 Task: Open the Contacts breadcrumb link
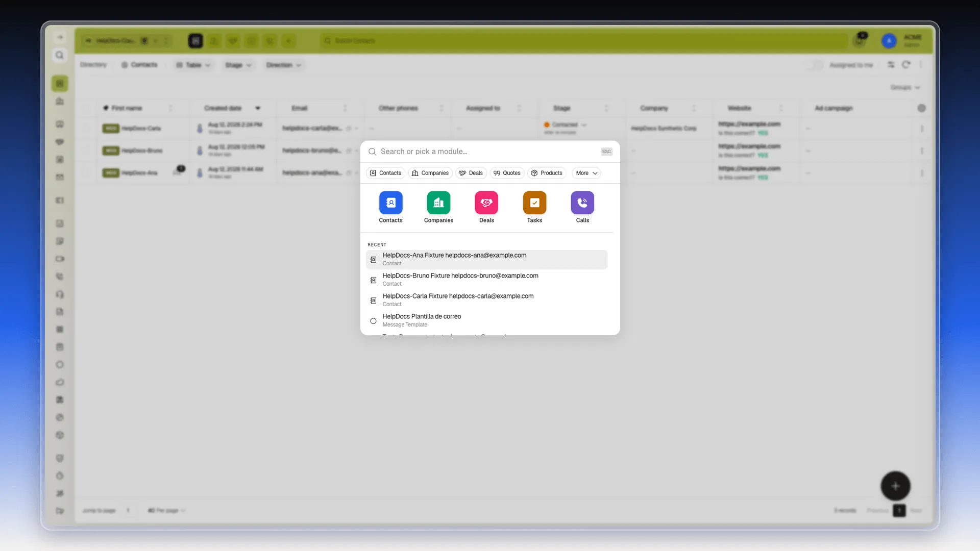point(139,65)
